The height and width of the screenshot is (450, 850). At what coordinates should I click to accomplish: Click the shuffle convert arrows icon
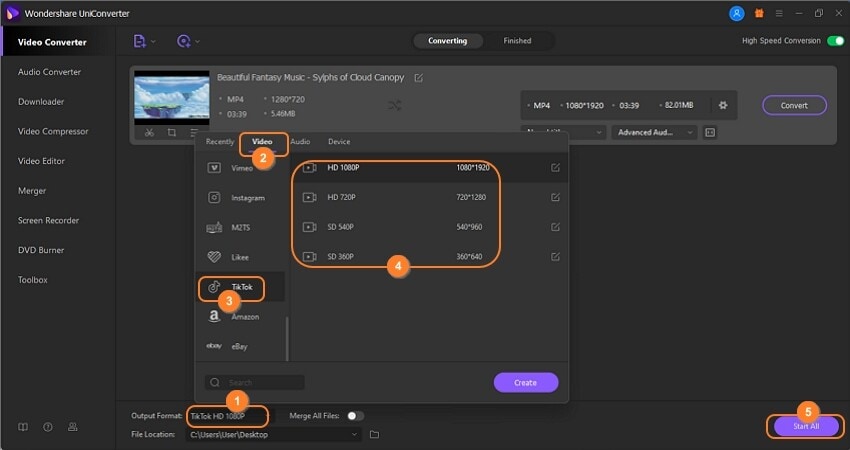tap(395, 106)
